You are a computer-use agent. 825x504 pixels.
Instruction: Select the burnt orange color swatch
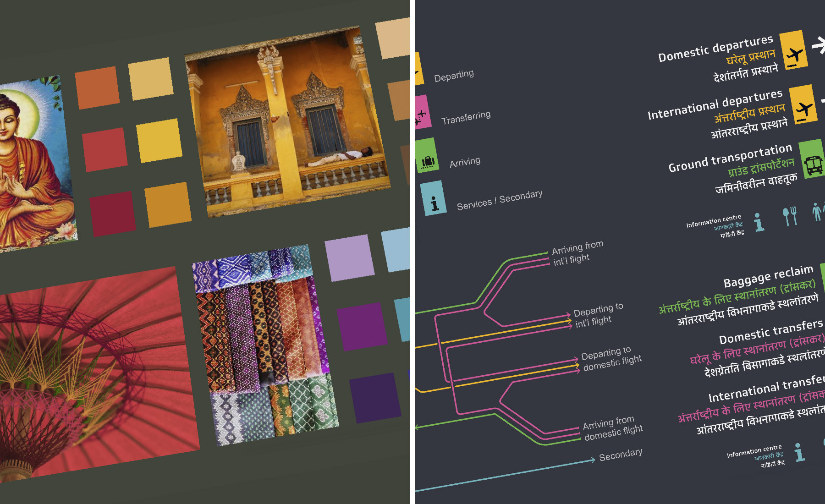97,88
